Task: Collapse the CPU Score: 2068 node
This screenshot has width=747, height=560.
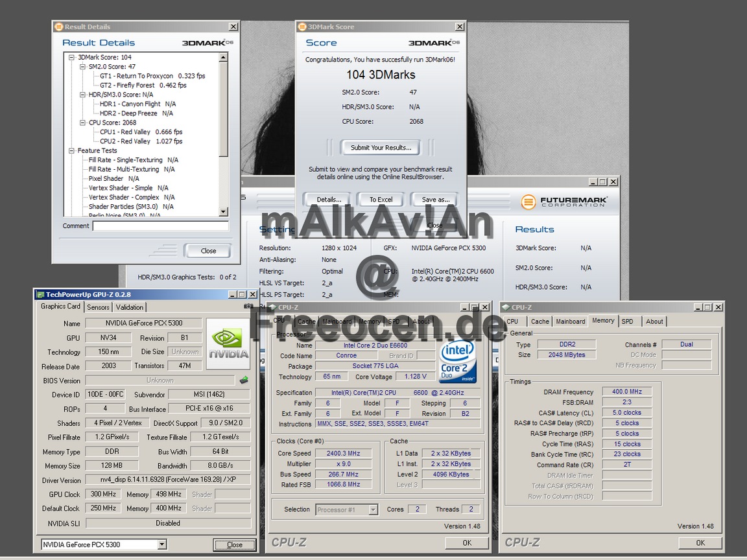Action: click(x=82, y=122)
